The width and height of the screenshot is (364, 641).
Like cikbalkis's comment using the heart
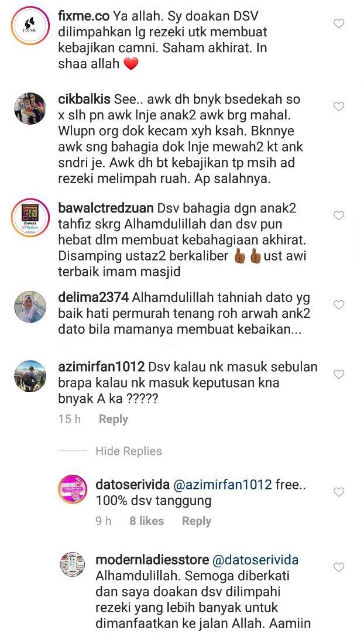[339, 107]
